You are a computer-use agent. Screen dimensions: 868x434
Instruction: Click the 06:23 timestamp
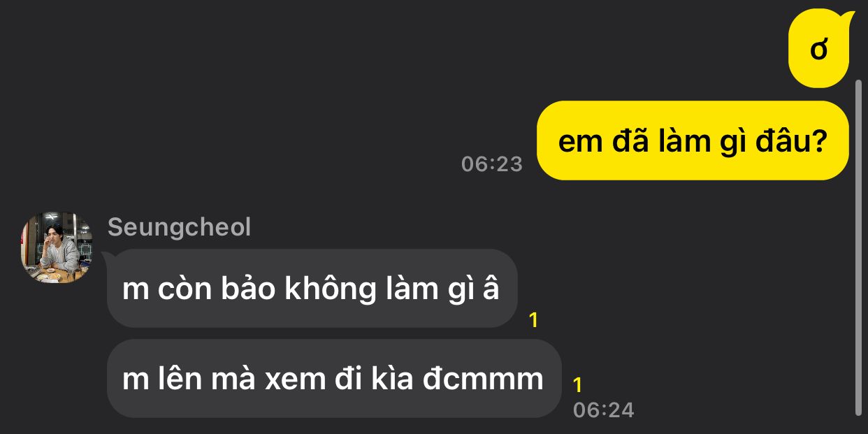tap(492, 164)
